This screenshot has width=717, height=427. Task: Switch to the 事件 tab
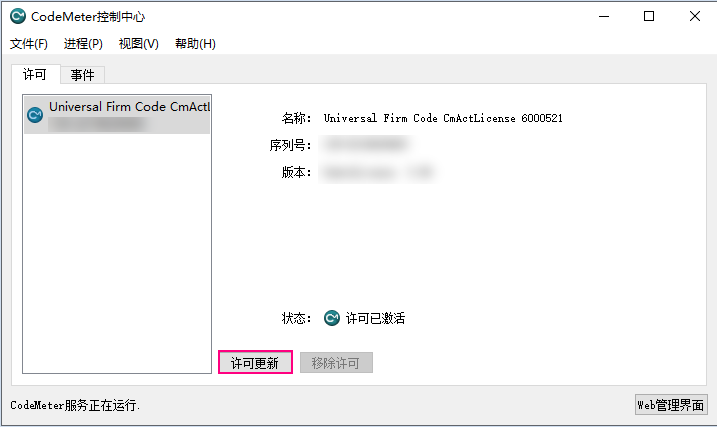pos(82,75)
